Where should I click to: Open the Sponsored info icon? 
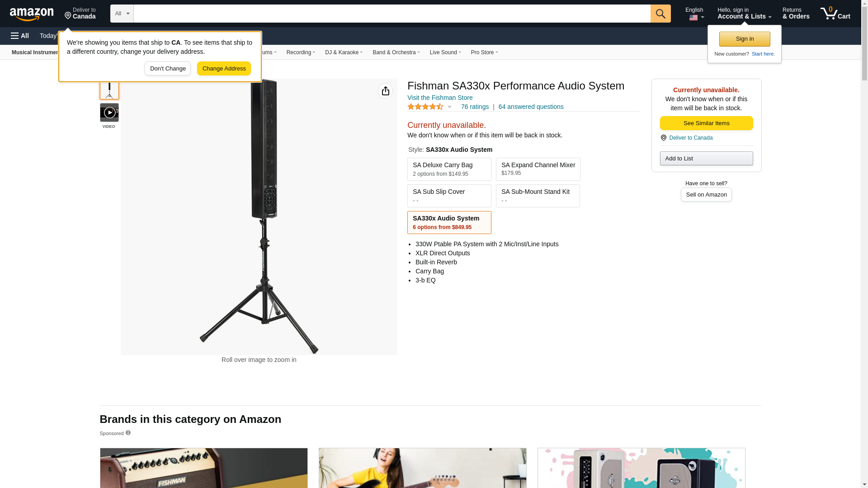[128, 433]
